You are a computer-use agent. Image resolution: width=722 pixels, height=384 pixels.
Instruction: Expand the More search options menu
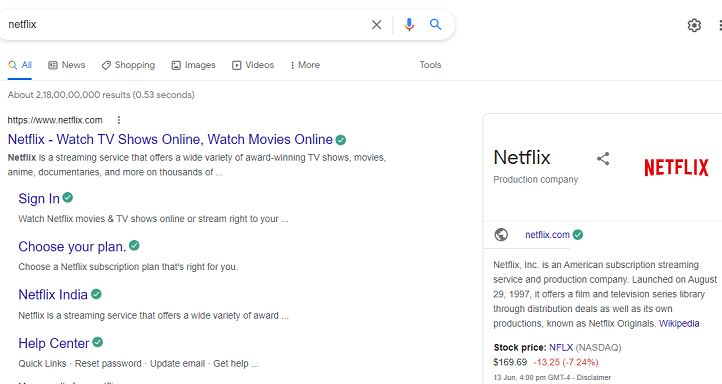305,65
